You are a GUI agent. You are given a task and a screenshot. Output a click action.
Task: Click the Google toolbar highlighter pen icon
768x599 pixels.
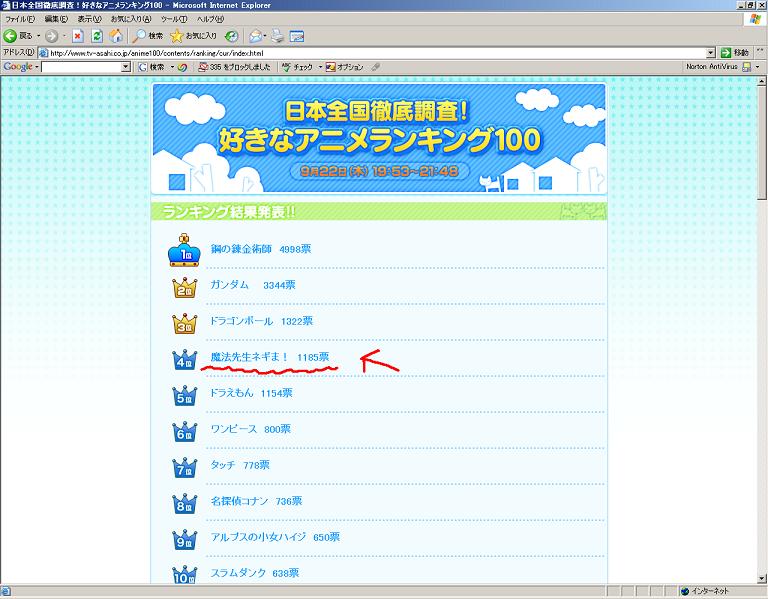[x=376, y=67]
